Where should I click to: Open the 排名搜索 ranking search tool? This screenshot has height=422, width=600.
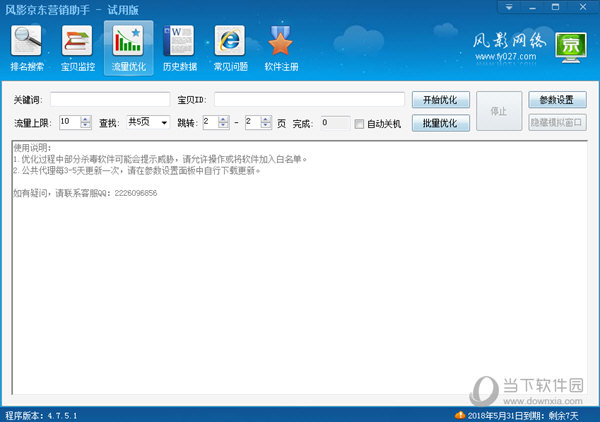pyautogui.click(x=27, y=48)
